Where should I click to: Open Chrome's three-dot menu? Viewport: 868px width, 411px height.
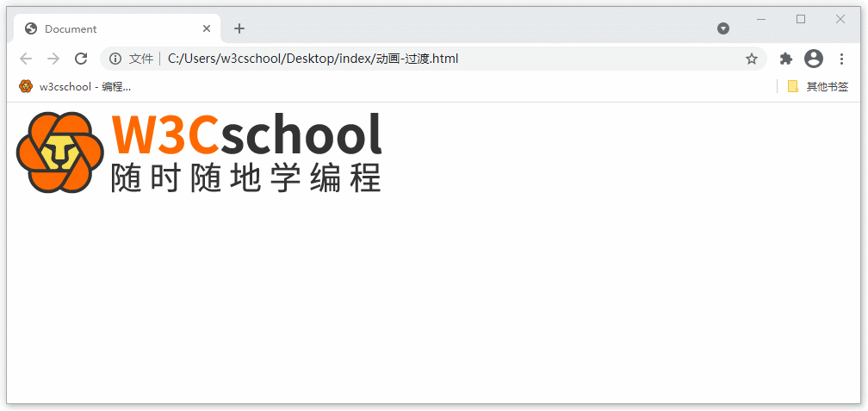tap(841, 59)
